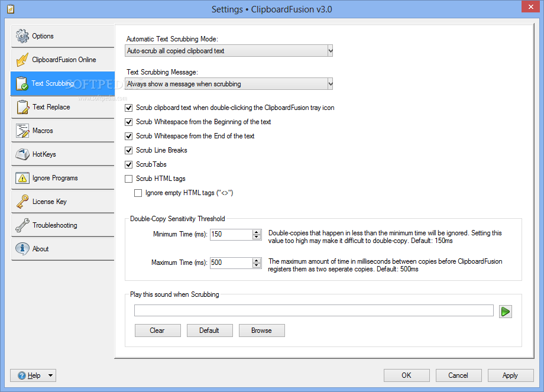Enable Scrub HTML tags
The height and width of the screenshot is (392, 544).
coord(129,179)
